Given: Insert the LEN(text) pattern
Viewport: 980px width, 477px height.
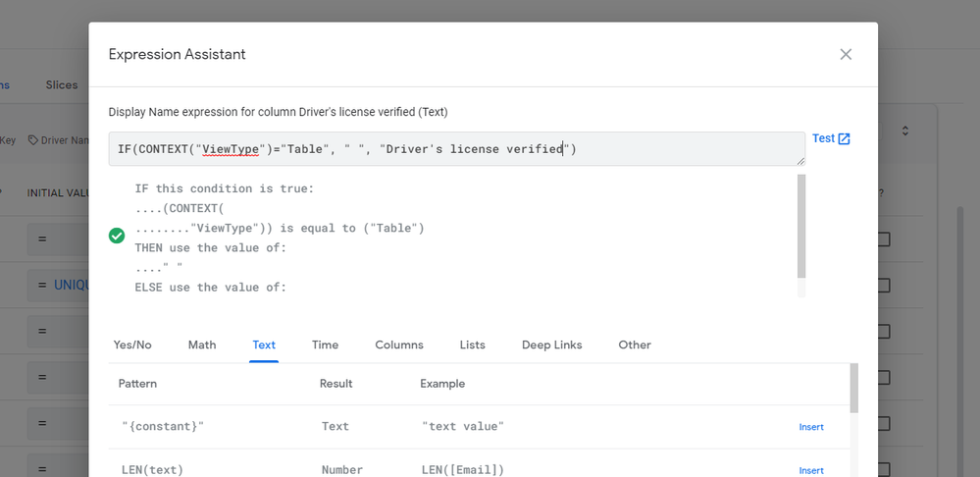Looking at the screenshot, I should pyautogui.click(x=811, y=471).
